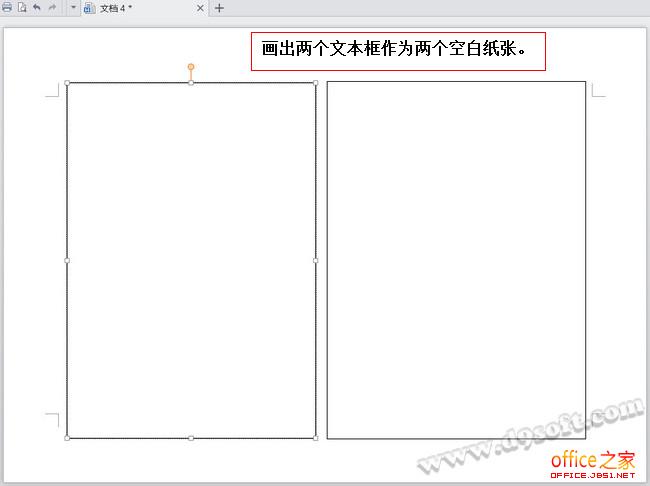
Task: Click the top-left corner handle of selected text box
Action: click(x=67, y=83)
